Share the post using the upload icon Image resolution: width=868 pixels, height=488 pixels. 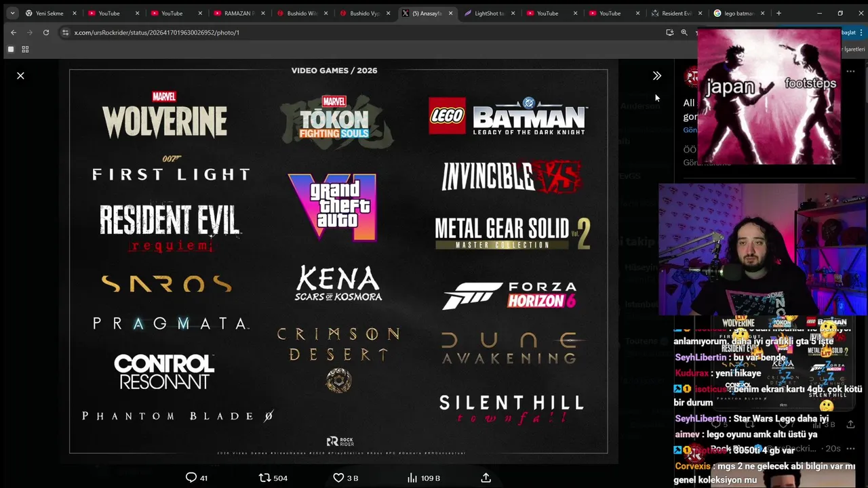[x=486, y=478]
